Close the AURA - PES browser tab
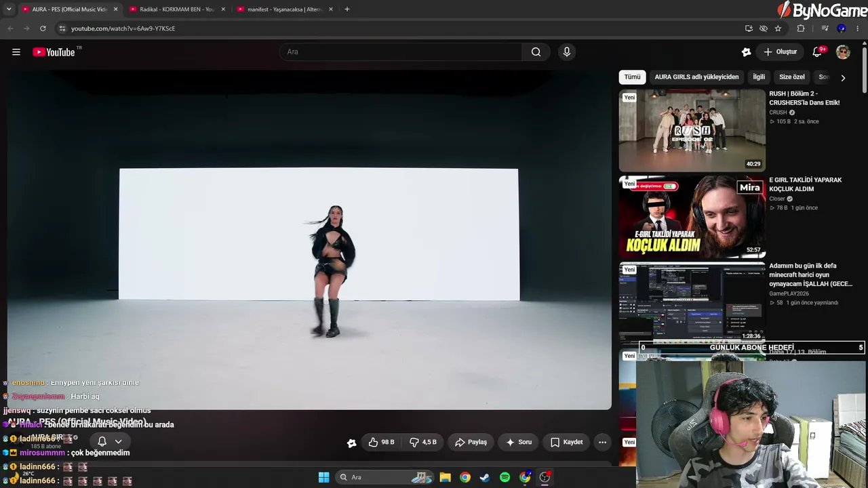Screen dimensions: 868x488 pos(115,9)
